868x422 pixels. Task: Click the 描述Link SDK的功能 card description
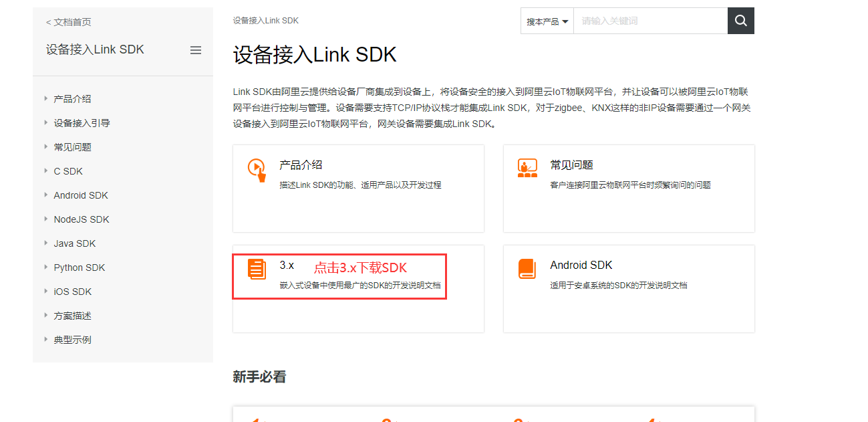[360, 185]
